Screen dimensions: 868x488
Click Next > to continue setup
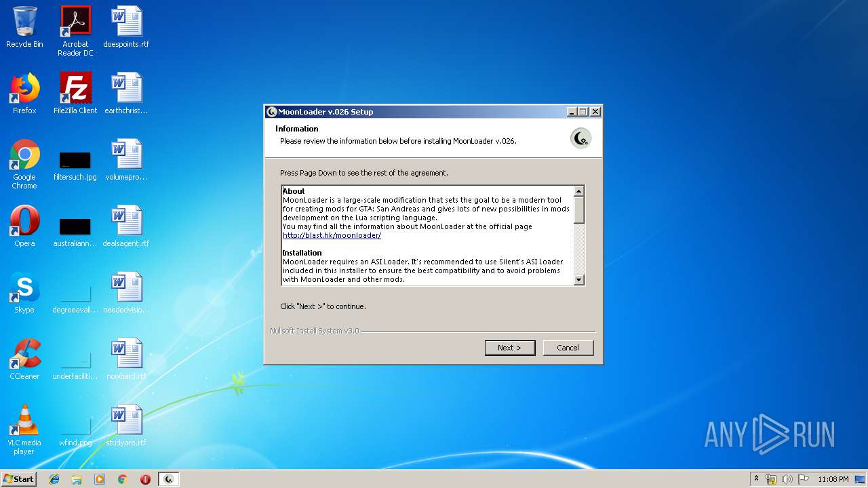510,348
